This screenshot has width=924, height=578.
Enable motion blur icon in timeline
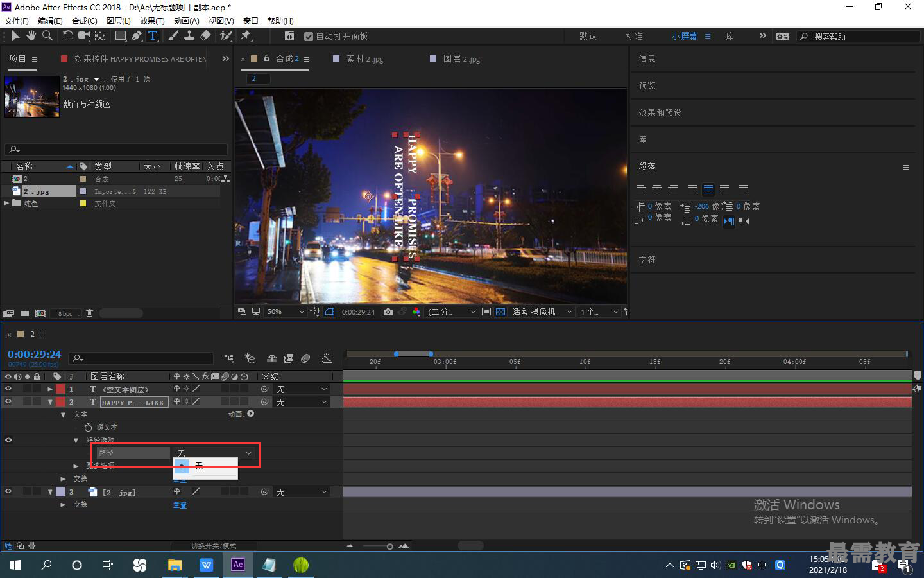coord(305,358)
